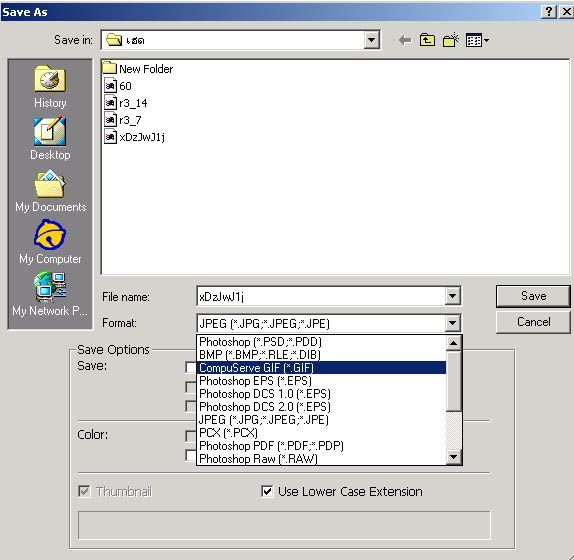Toggle first Save option checkbox
This screenshot has width=574, height=560.
(x=191, y=367)
